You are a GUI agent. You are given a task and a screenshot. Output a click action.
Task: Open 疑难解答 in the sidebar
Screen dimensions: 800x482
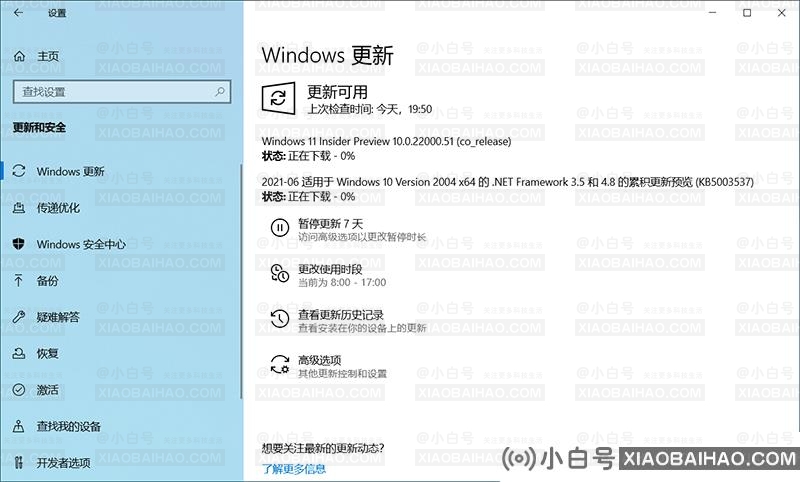click(58, 317)
